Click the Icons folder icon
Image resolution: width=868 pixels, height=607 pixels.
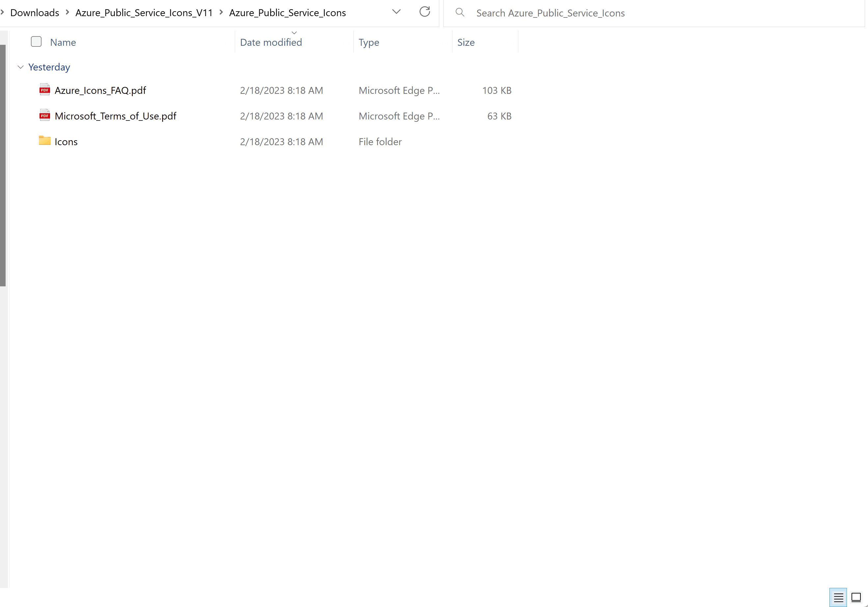click(x=44, y=141)
